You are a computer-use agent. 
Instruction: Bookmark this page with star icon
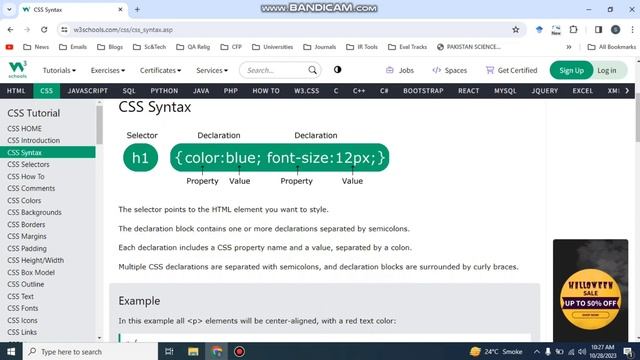click(x=516, y=29)
